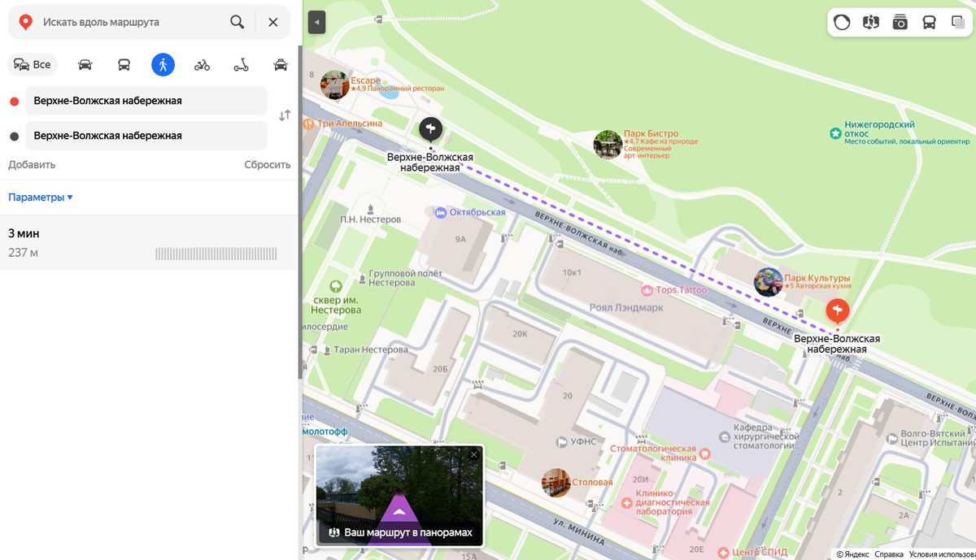Open the 'Парк Культуры' restaurant marker

(x=769, y=282)
